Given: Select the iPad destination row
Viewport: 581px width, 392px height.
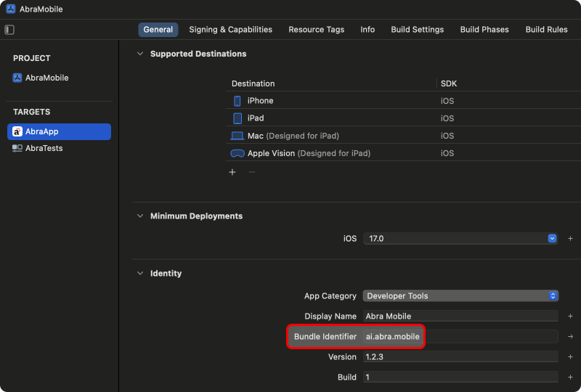Looking at the screenshot, I should [403, 118].
